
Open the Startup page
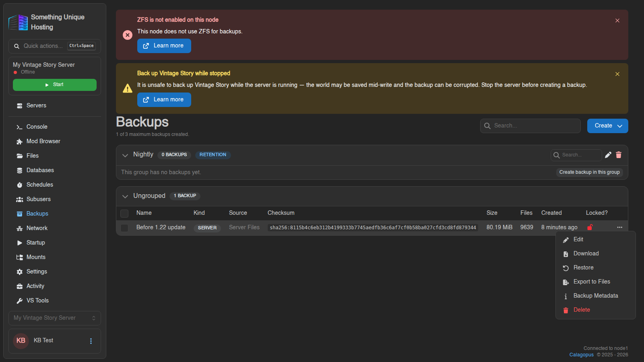55,243
